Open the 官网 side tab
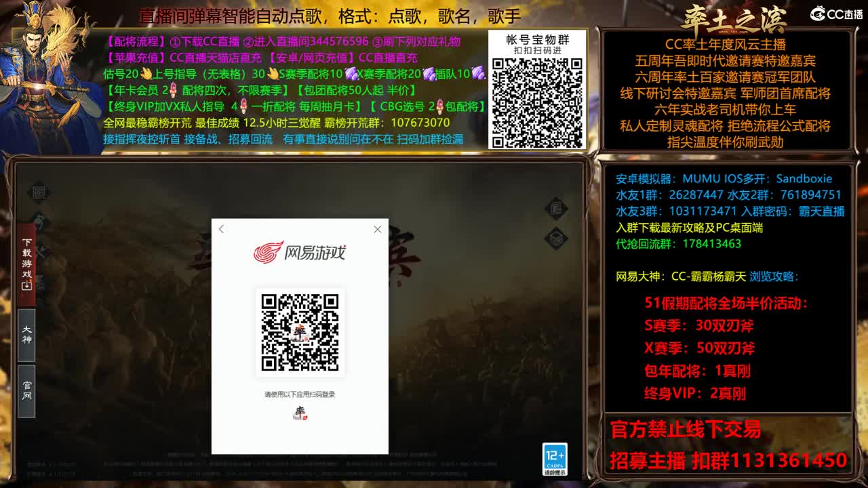 pos(26,390)
